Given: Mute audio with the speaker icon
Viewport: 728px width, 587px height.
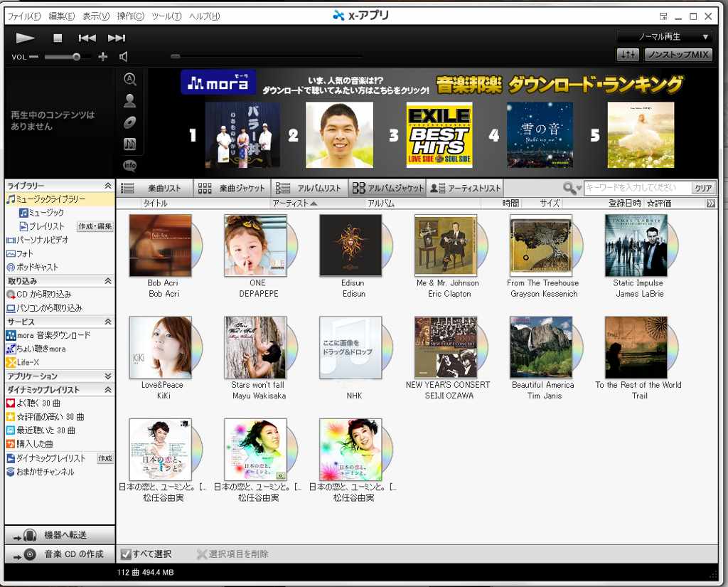Looking at the screenshot, I should (124, 57).
